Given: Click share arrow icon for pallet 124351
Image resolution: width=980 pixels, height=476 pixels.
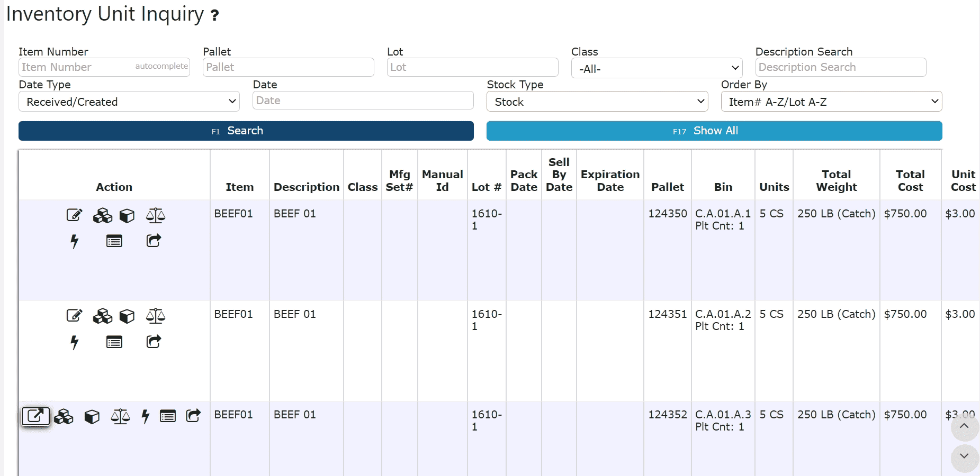Looking at the screenshot, I should coord(154,342).
